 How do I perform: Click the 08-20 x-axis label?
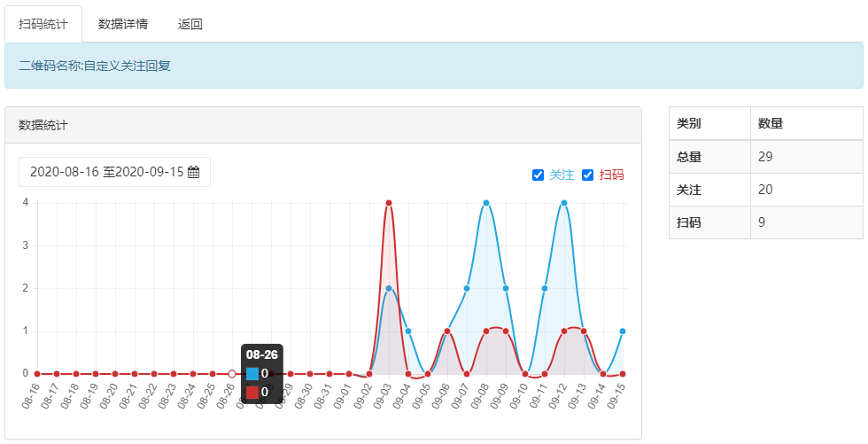108,395
